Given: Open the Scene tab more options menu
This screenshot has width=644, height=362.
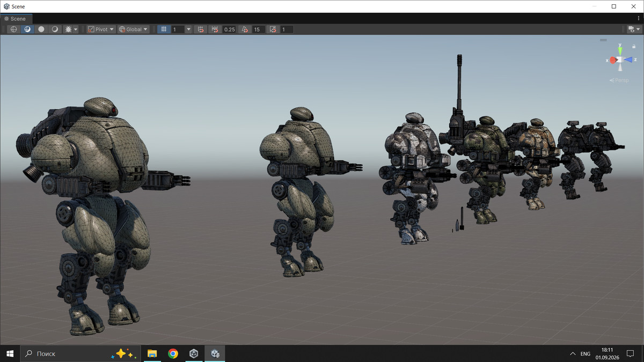Looking at the screenshot, I should pyautogui.click(x=638, y=19).
